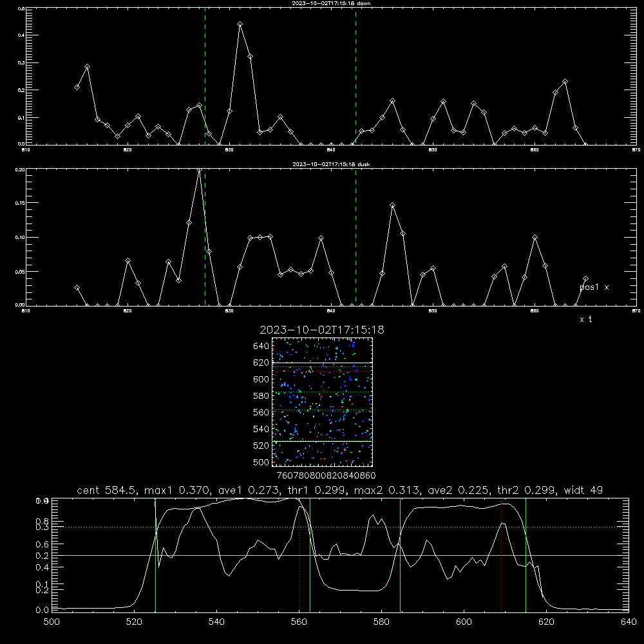Select the highest diamond peak in the dawn plot
The height and width of the screenshot is (644, 644).
click(x=240, y=24)
